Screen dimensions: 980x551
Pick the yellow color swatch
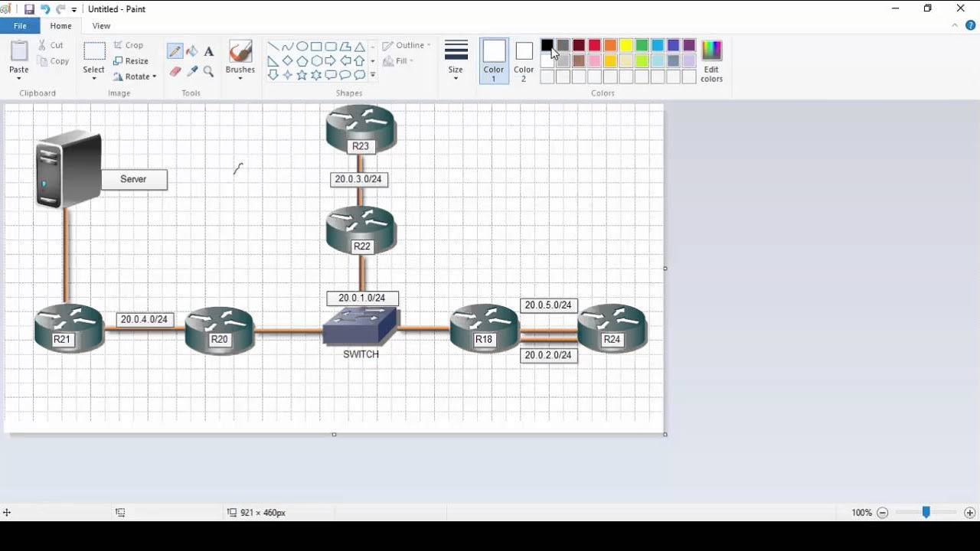pyautogui.click(x=626, y=45)
